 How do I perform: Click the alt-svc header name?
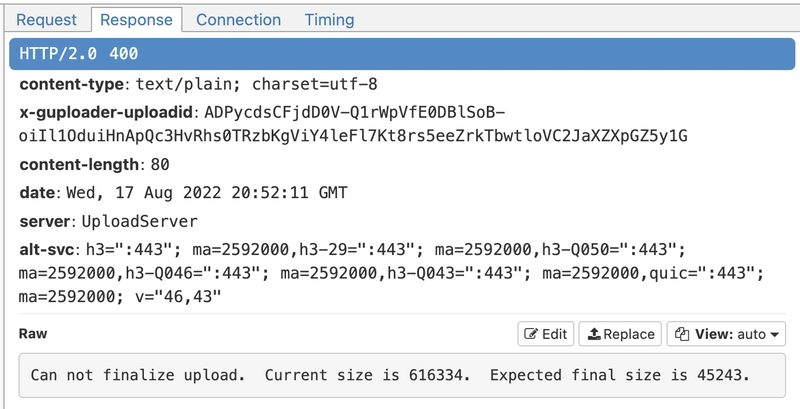click(47, 249)
